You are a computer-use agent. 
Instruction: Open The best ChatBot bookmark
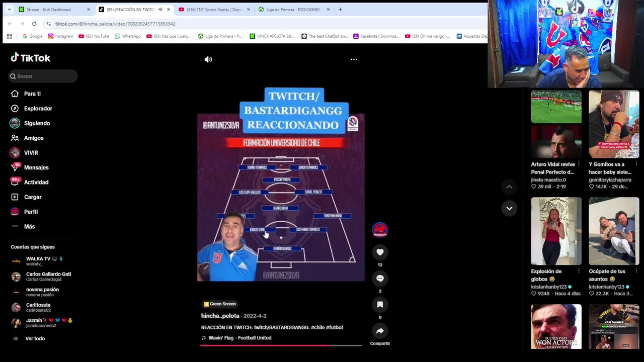[325, 36]
